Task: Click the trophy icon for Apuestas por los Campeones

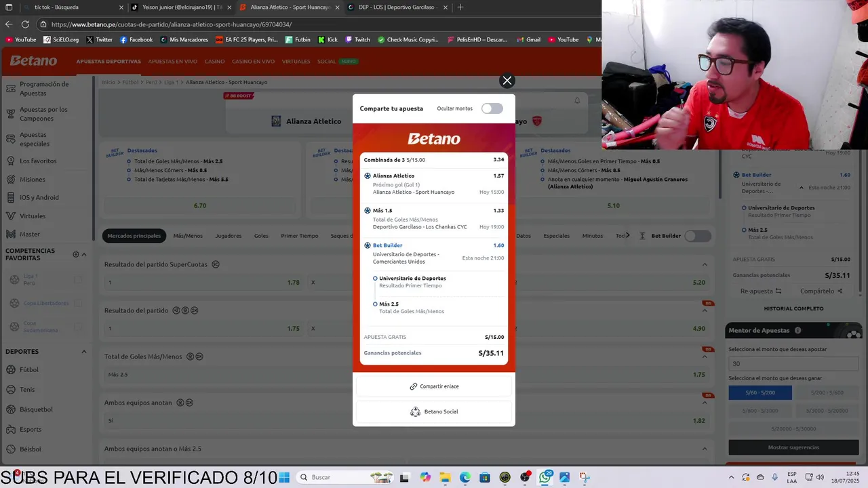Action: (x=10, y=113)
